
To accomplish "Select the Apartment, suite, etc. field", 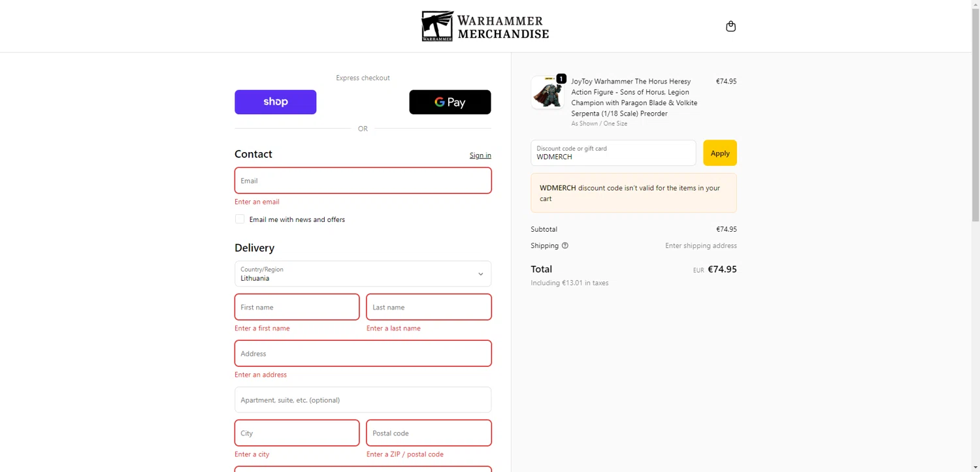I will [363, 400].
